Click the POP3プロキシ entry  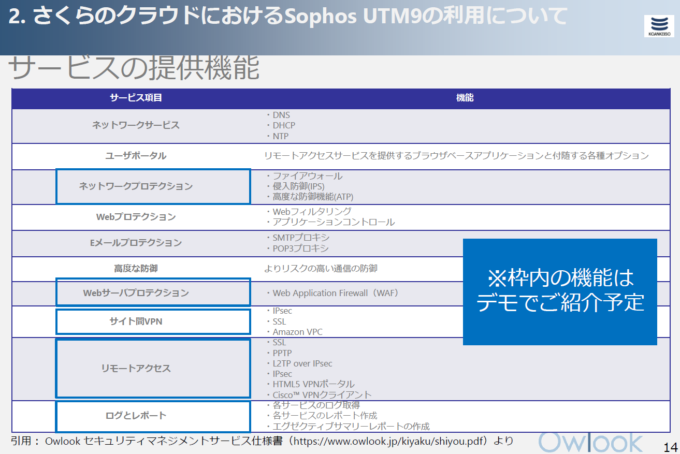coord(300,248)
